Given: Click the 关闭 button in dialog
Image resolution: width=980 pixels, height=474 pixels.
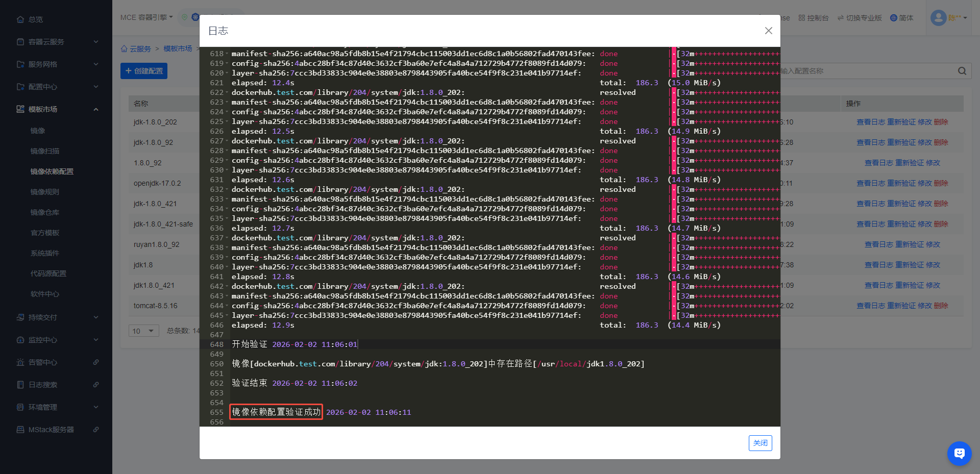Looking at the screenshot, I should tap(760, 443).
